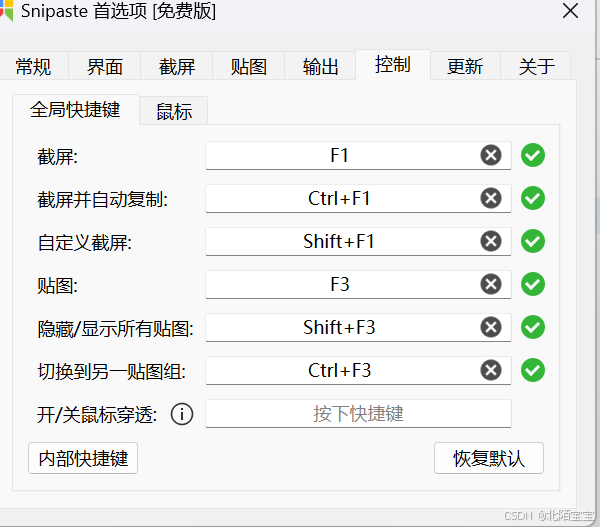Select the 控制 tab
Viewport: 600px width, 527px height.
393,64
